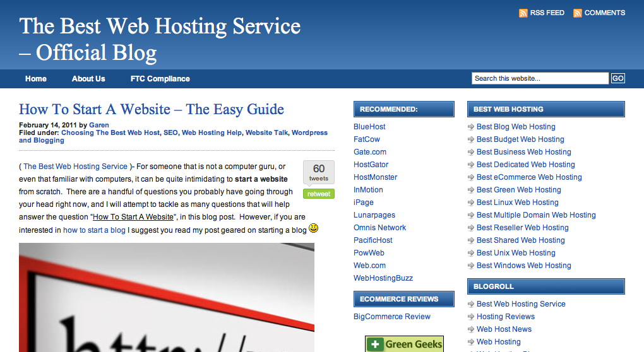
Task: Open author Garen's profile link
Action: (99, 125)
